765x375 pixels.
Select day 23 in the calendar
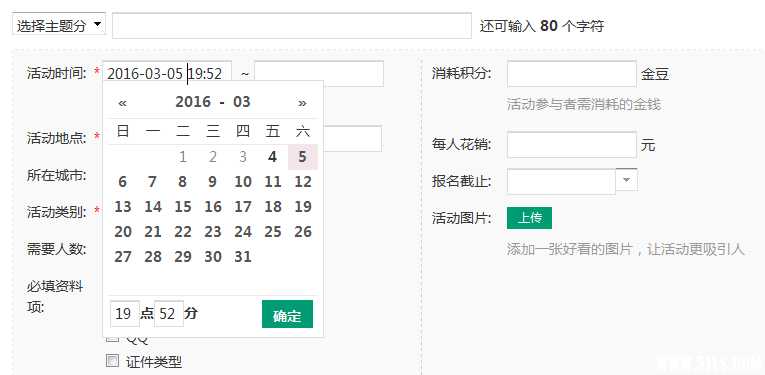tap(213, 232)
